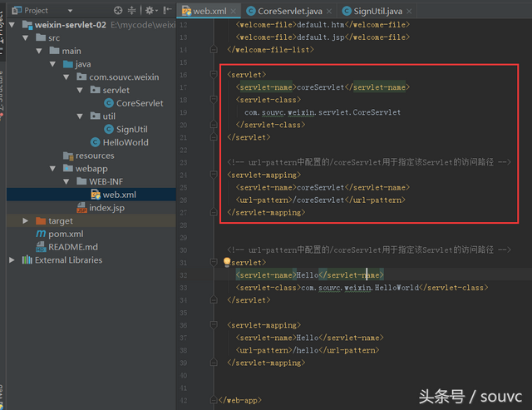Collapse the com.souvc.weixin package

click(66, 77)
